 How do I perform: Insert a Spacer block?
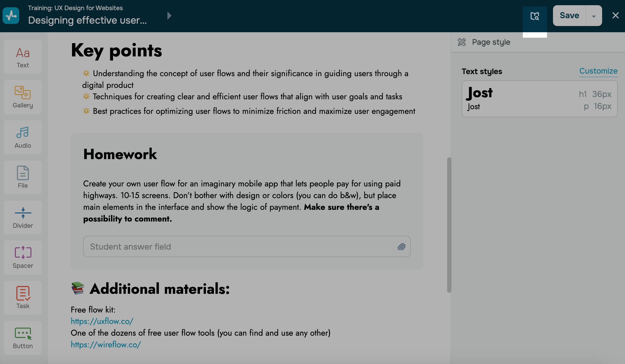point(23,257)
